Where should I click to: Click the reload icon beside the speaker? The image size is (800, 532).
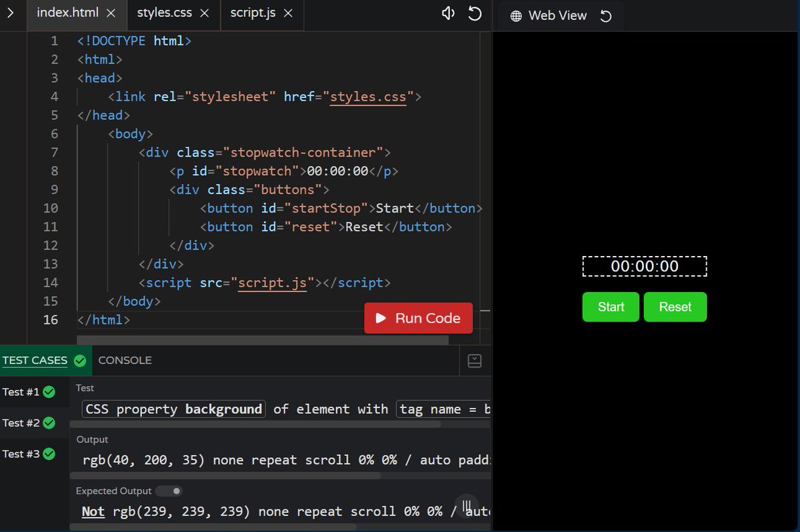point(475,13)
